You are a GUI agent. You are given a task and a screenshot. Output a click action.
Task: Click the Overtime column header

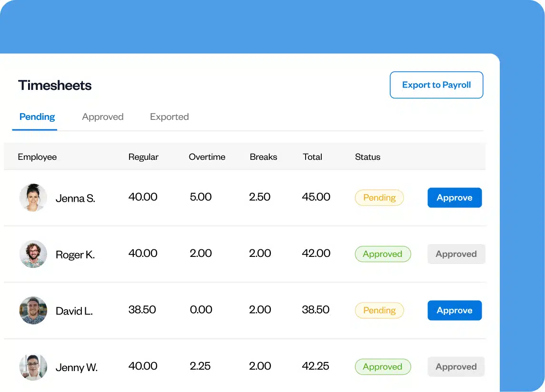[207, 157]
